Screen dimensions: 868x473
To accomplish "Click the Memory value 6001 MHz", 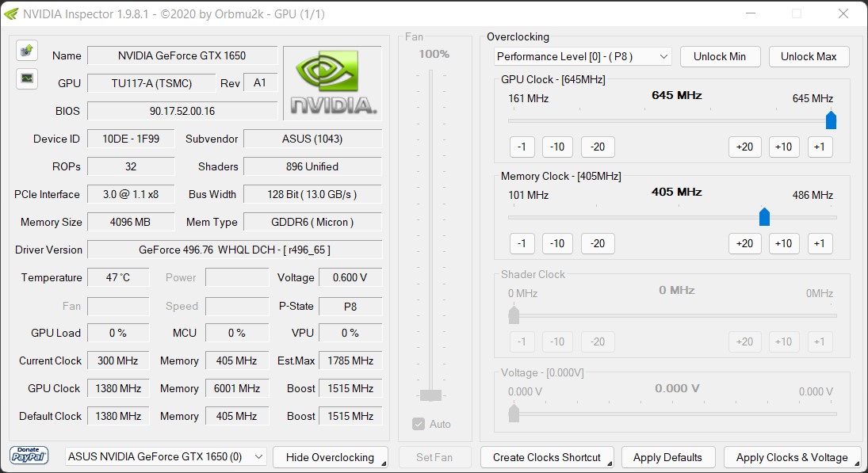I will click(237, 388).
